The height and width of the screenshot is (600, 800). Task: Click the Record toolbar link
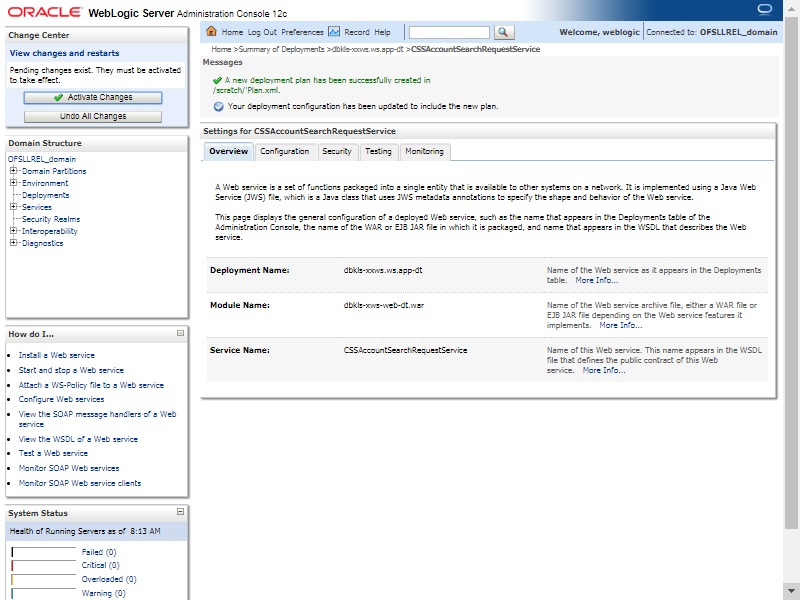(x=357, y=32)
